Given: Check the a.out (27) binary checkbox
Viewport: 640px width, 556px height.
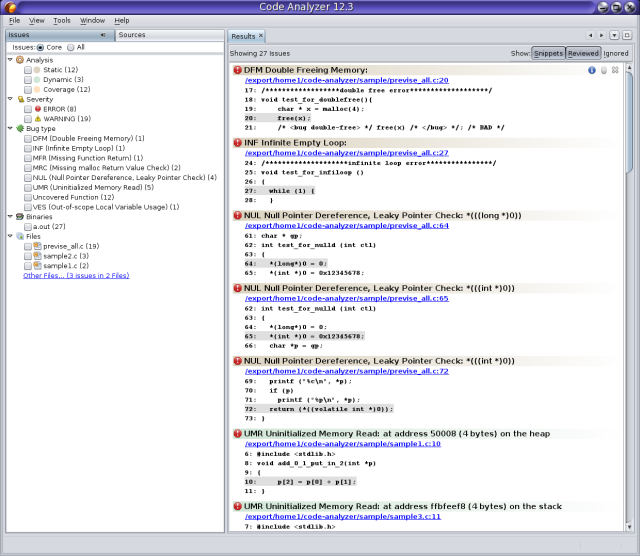Looking at the screenshot, I should point(28,227).
